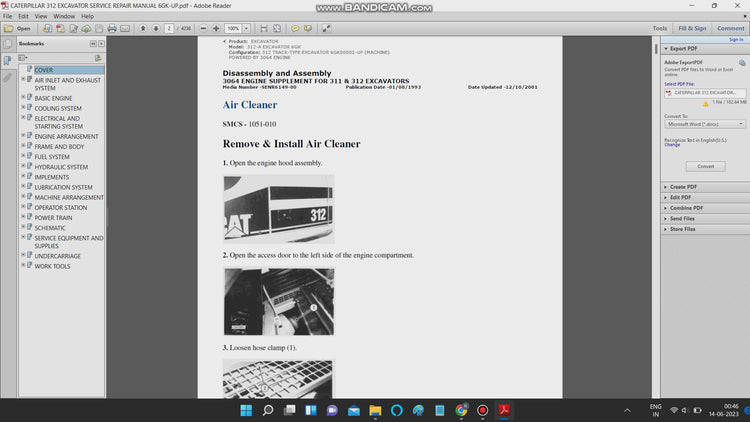Expand the BASIC ENGINE bookmark
750x422 pixels.
[23, 97]
